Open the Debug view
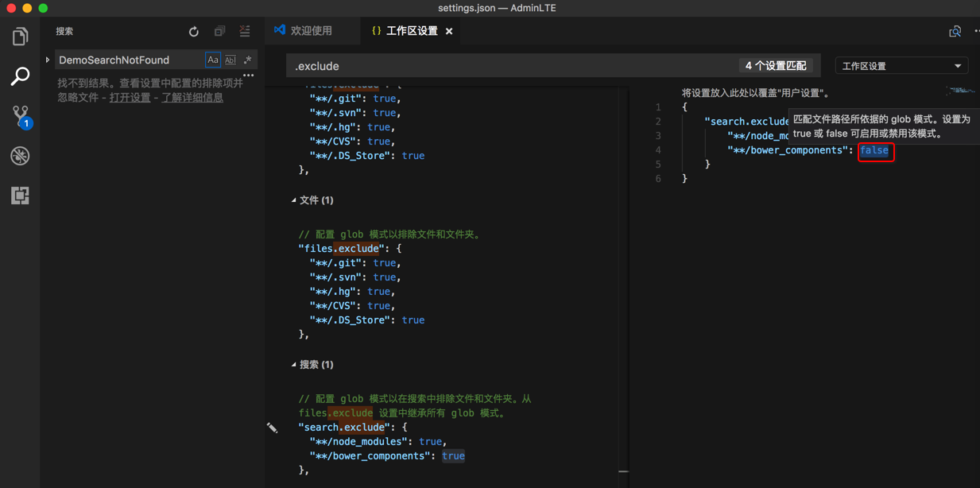Image resolution: width=980 pixels, height=488 pixels. click(x=20, y=156)
